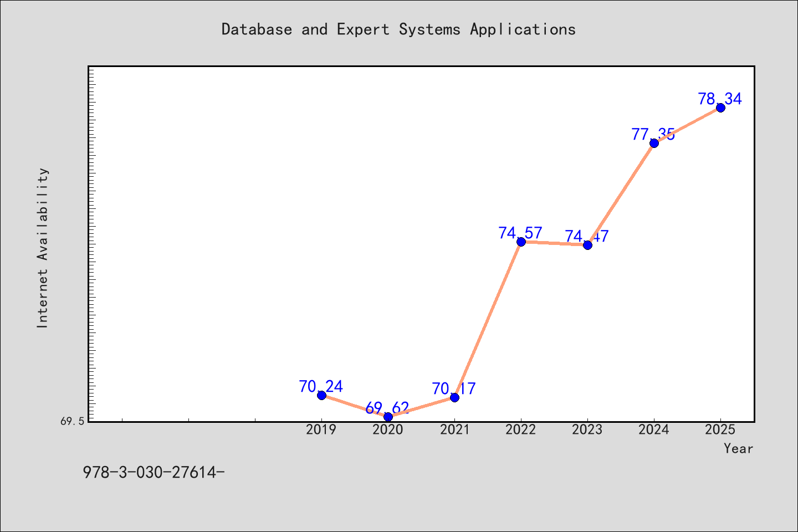Click the 2019 data point marker
This screenshot has height=532, width=798.
tap(321, 395)
